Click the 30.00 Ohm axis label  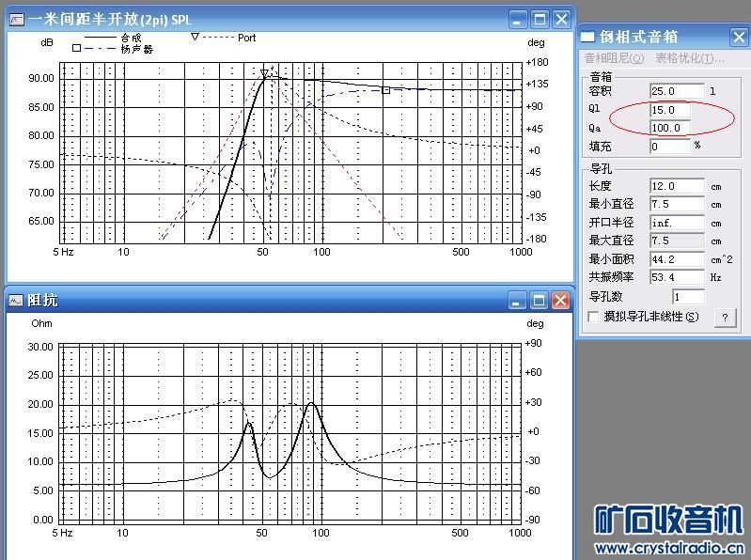(40, 347)
